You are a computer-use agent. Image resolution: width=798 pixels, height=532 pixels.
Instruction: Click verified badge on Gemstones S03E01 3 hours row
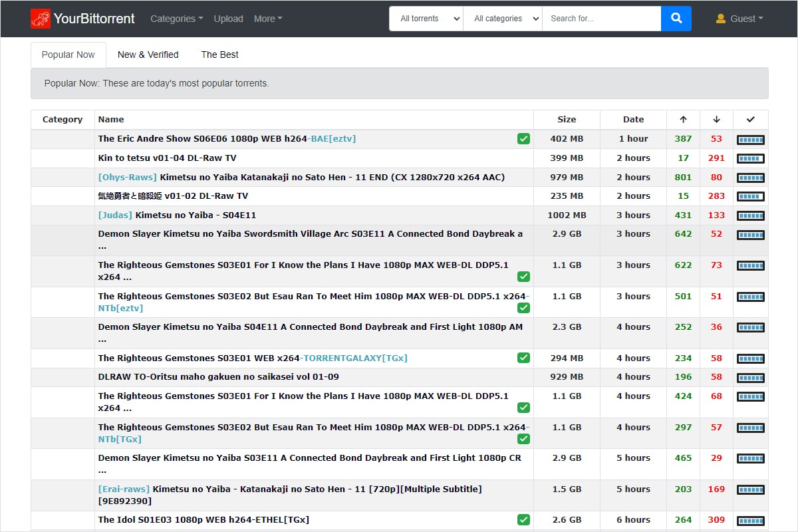point(524,277)
